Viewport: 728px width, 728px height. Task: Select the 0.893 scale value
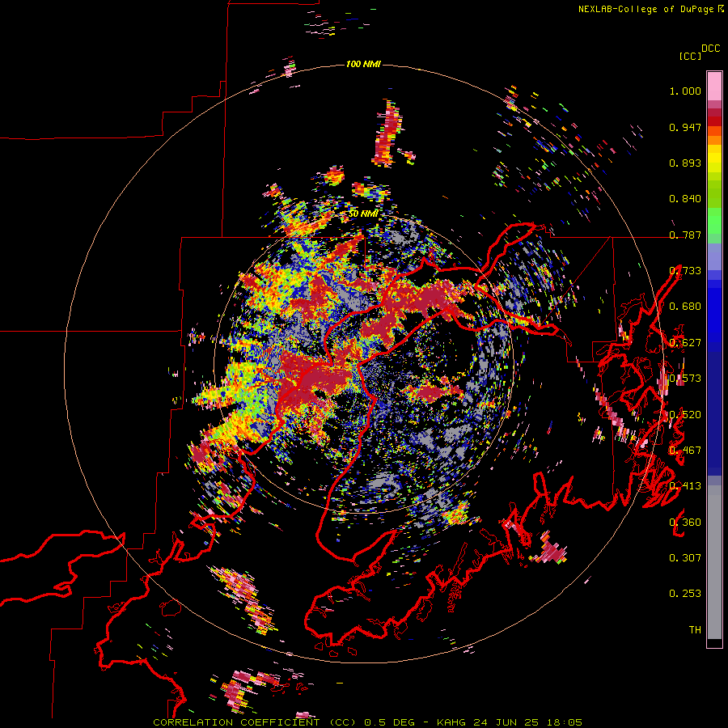[685, 163]
